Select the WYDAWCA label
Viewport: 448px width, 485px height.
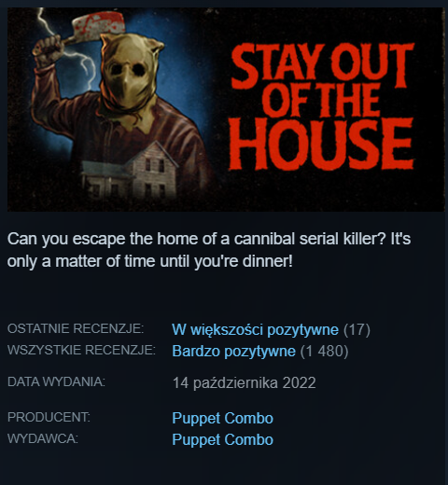pos(43,438)
